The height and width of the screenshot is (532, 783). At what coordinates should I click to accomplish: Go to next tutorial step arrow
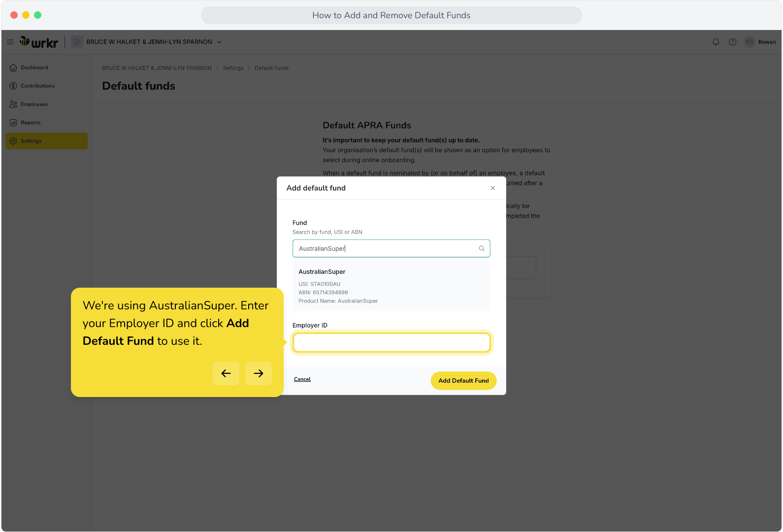tap(259, 373)
